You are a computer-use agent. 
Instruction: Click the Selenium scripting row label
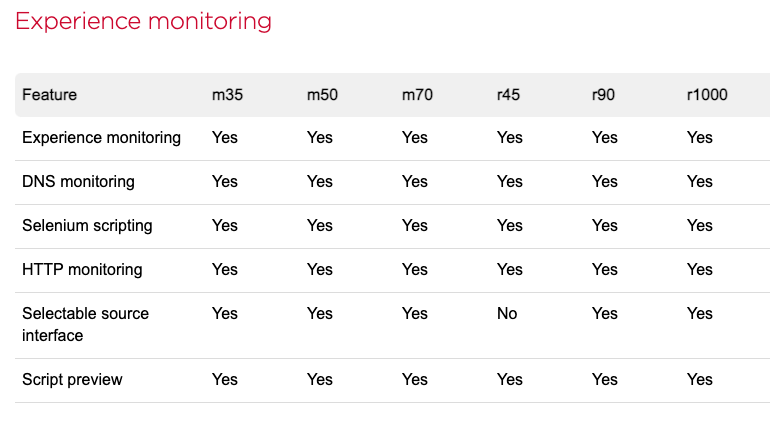(87, 225)
